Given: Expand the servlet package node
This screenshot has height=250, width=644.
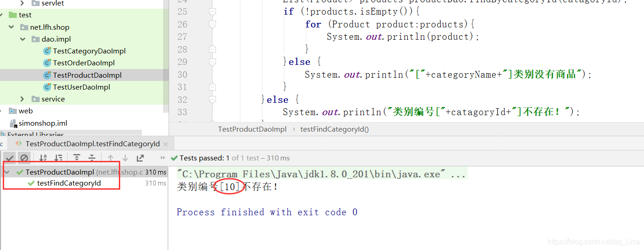Looking at the screenshot, I should [x=22, y=3].
